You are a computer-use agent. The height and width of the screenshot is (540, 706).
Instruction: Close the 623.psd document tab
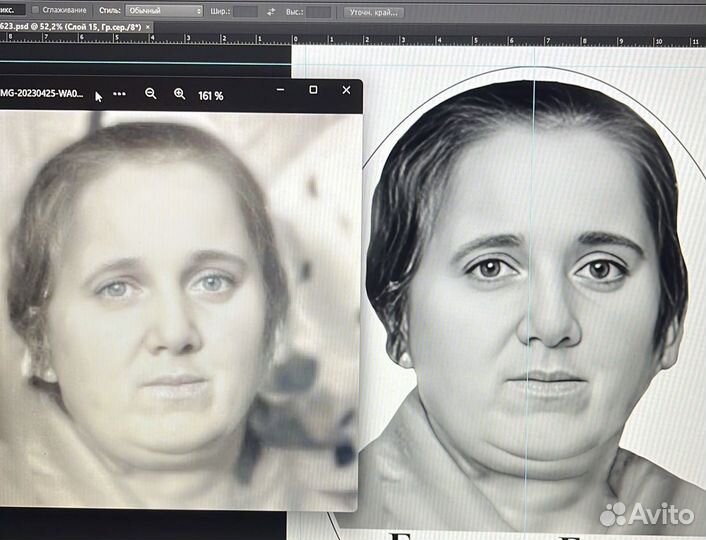pyautogui.click(x=148, y=27)
